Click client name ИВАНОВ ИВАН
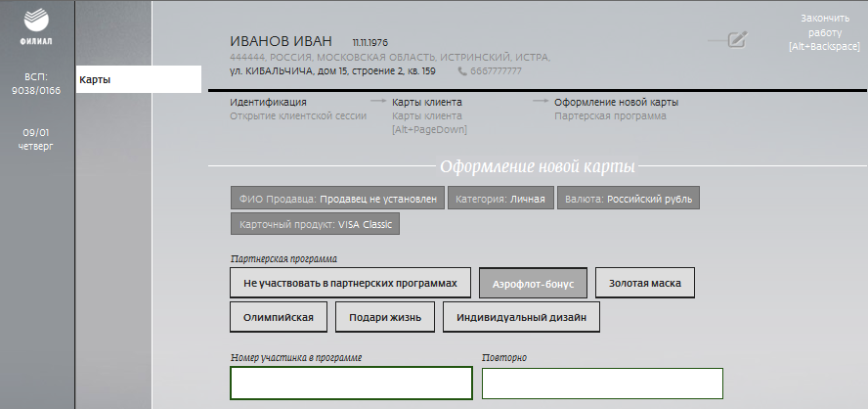Image resolution: width=868 pixels, height=409 pixels. tap(281, 41)
